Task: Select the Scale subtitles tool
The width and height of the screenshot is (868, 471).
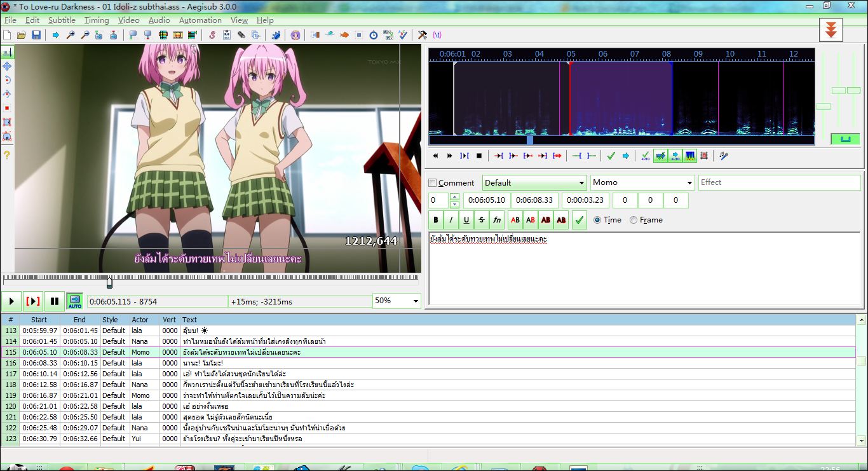Action: 7,108
